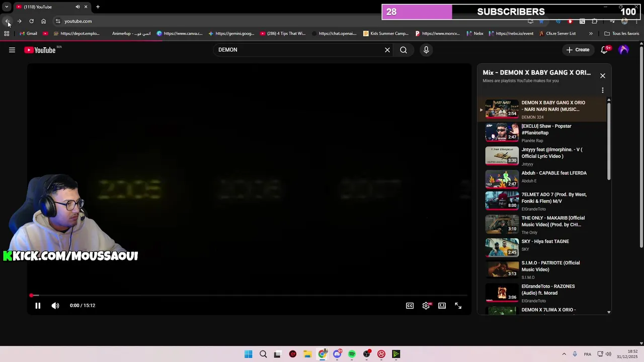The width and height of the screenshot is (644, 362).
Task: Mute the YouTube tab audio icon
Action: point(77,7)
